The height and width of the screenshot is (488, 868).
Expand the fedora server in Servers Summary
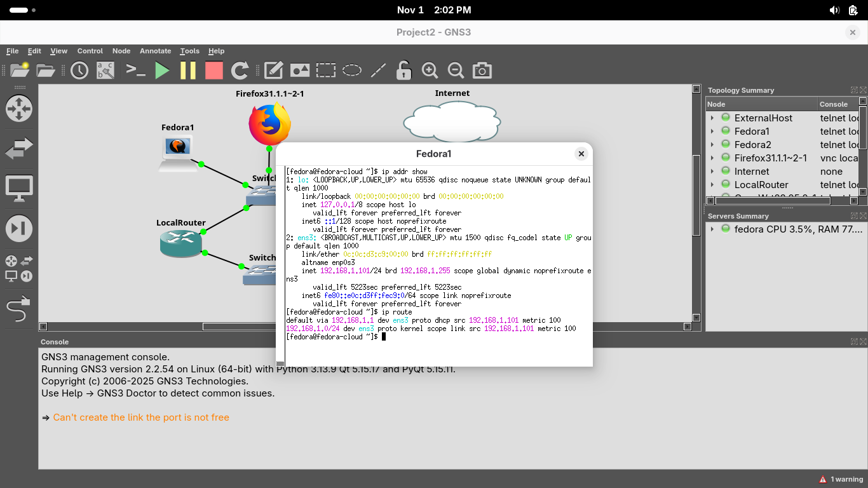712,229
